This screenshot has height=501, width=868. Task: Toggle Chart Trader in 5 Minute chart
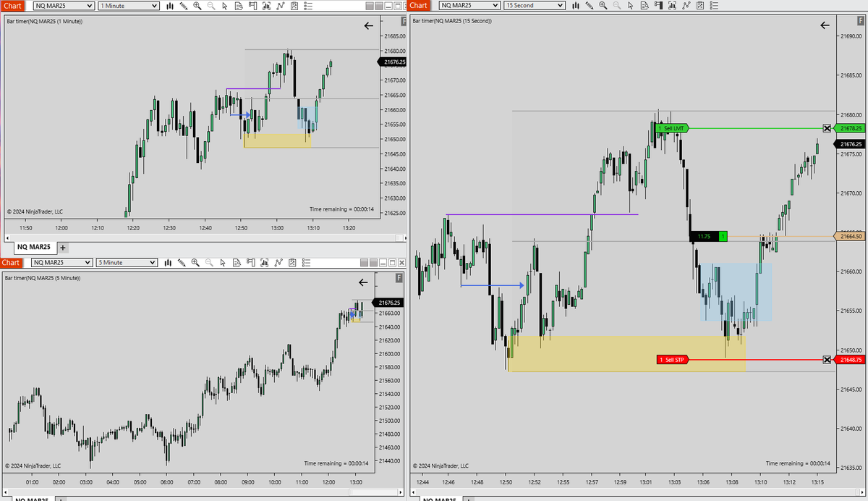[251, 262]
